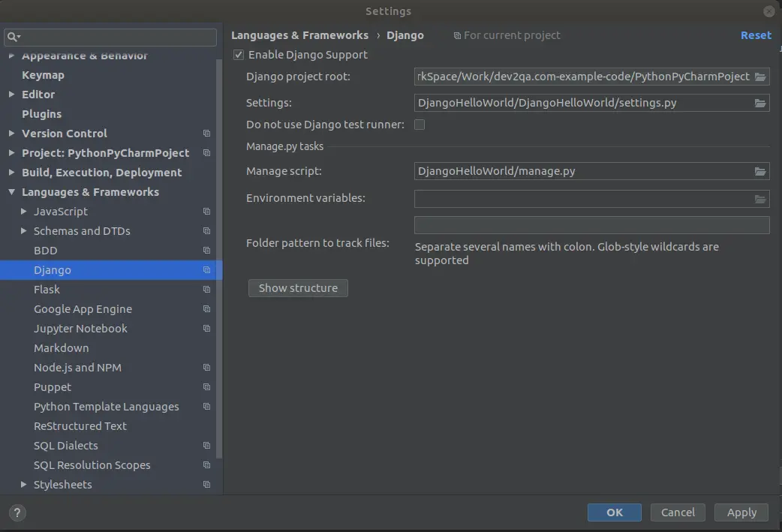
Task: Select Jupyter Notebook settings item
Action: click(x=80, y=329)
